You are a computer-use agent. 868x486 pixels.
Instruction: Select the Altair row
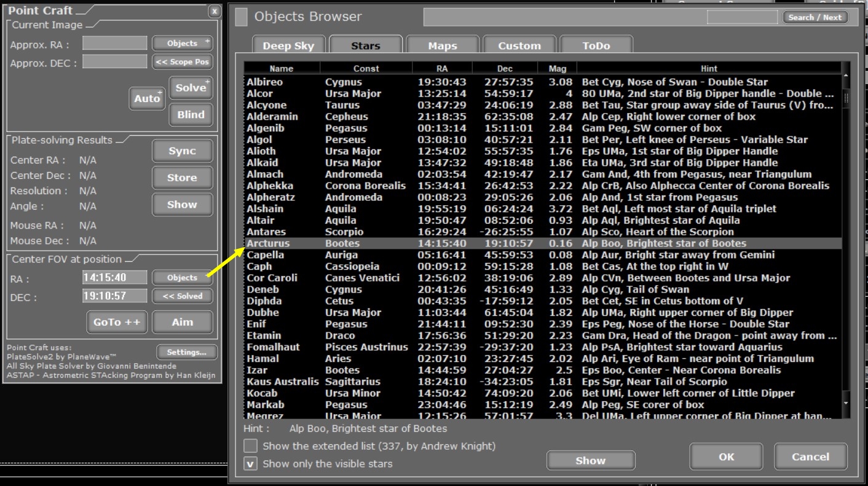click(542, 220)
